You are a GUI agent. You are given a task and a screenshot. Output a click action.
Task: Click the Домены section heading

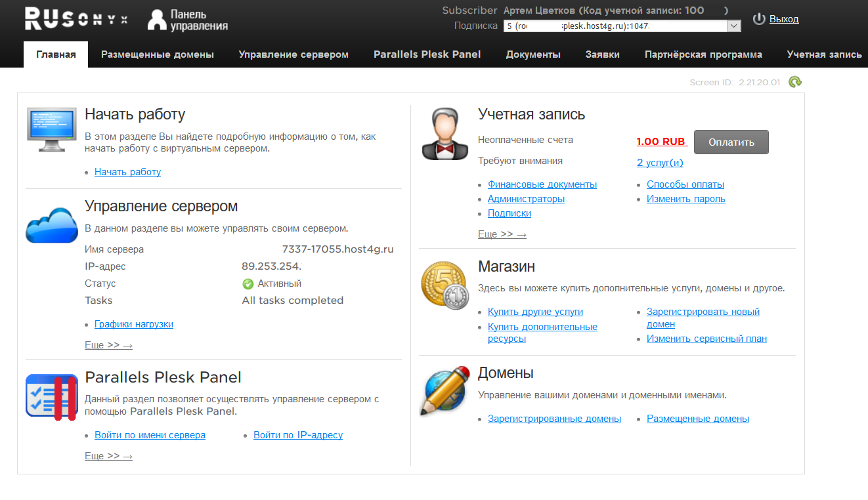click(x=506, y=373)
